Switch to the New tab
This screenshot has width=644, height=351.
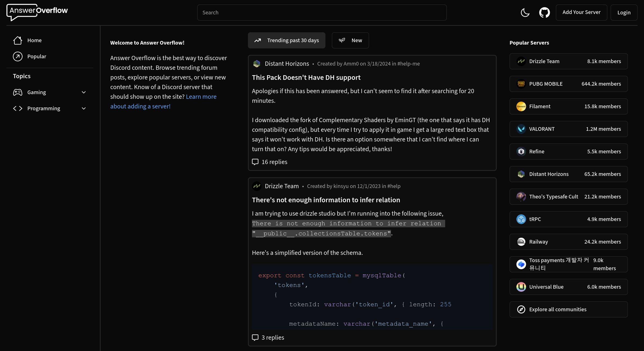pyautogui.click(x=350, y=40)
